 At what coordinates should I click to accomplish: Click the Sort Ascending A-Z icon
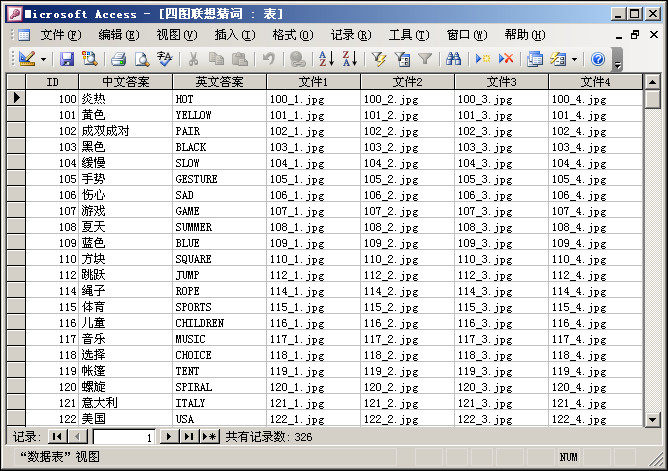click(326, 59)
